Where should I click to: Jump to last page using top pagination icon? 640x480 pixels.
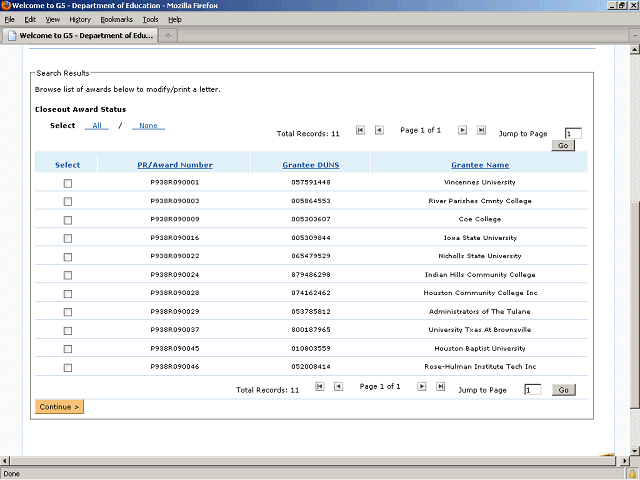coord(481,130)
